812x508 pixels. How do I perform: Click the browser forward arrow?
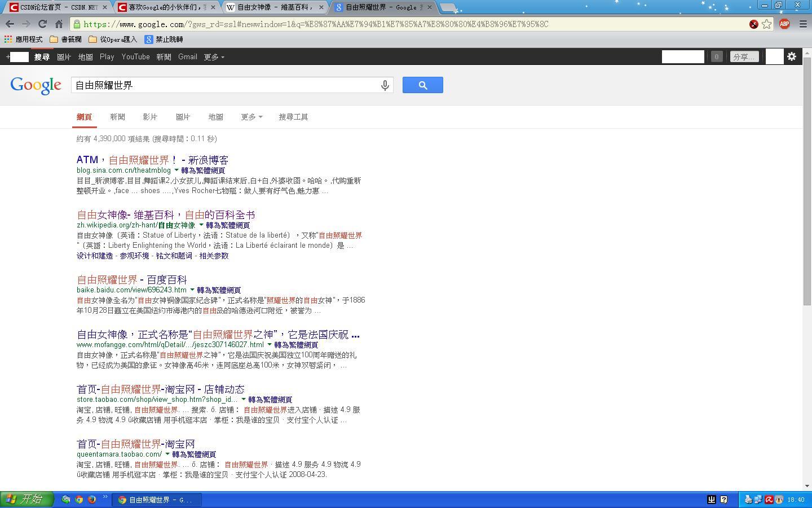pyautogui.click(x=26, y=24)
